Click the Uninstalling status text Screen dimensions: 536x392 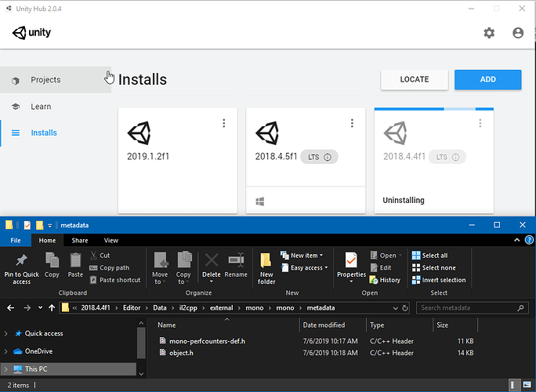[x=404, y=200]
